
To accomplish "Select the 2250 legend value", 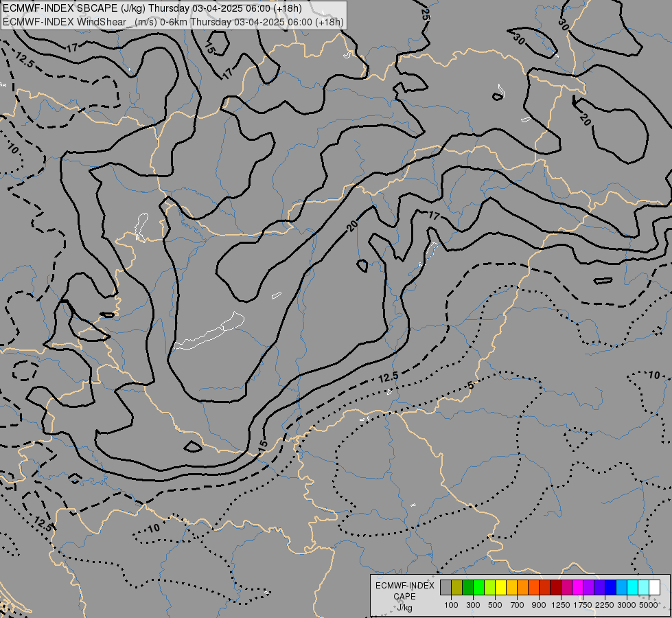I will (x=605, y=605).
